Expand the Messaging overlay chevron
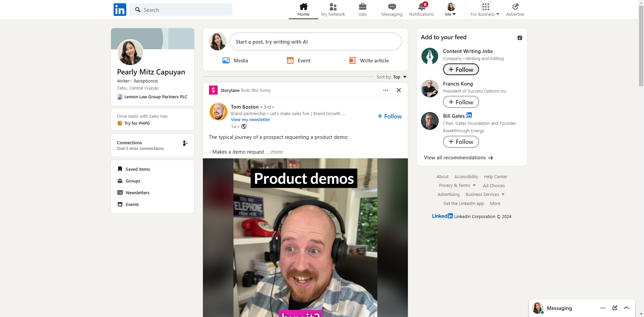The height and width of the screenshot is (317, 644). click(x=627, y=308)
